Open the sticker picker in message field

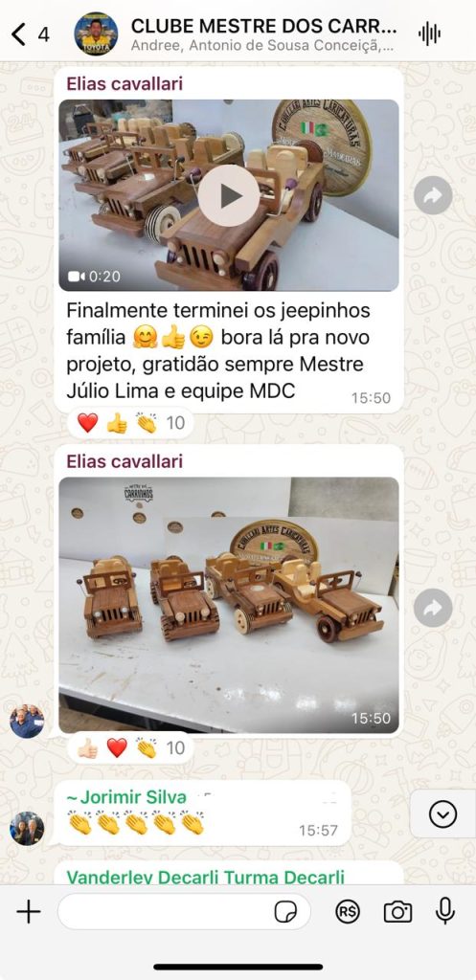point(285,912)
